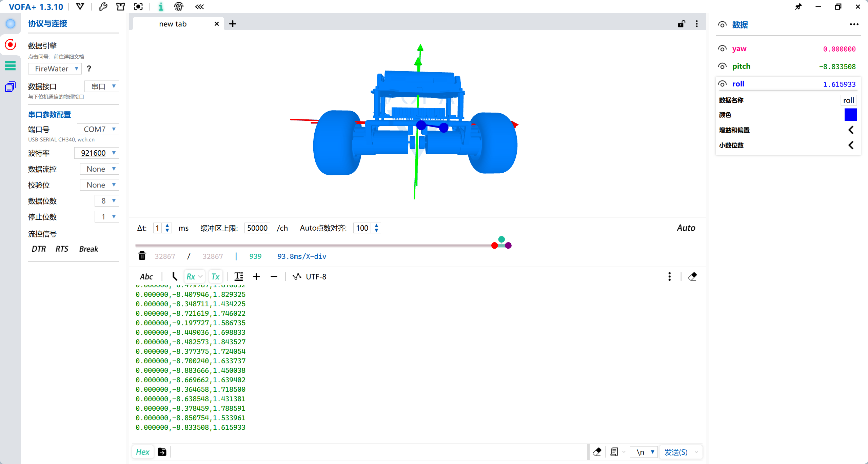Close the 'new tab' tab
The height and width of the screenshot is (464, 868).
[x=217, y=24]
